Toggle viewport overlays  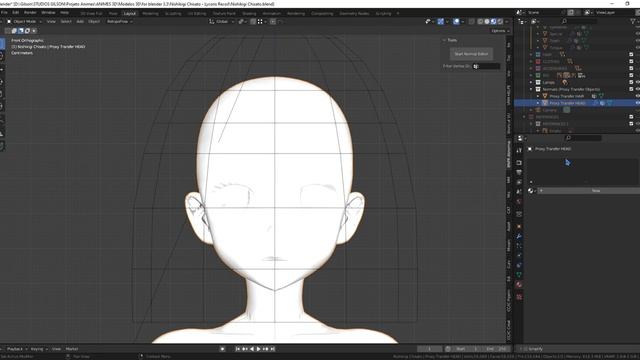click(x=456, y=21)
